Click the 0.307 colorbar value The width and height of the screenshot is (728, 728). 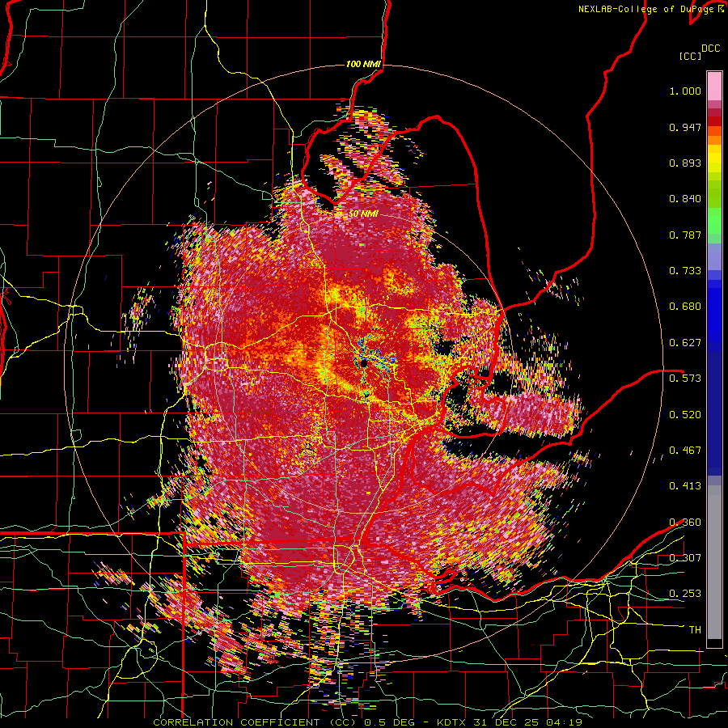[x=685, y=558]
